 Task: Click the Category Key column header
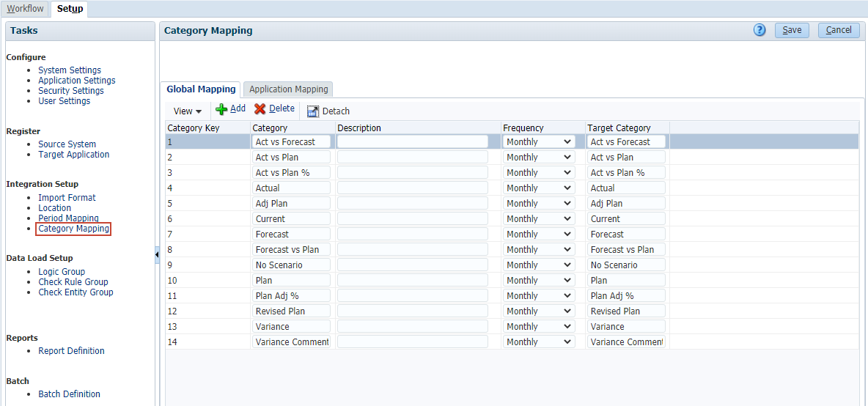pyautogui.click(x=207, y=128)
